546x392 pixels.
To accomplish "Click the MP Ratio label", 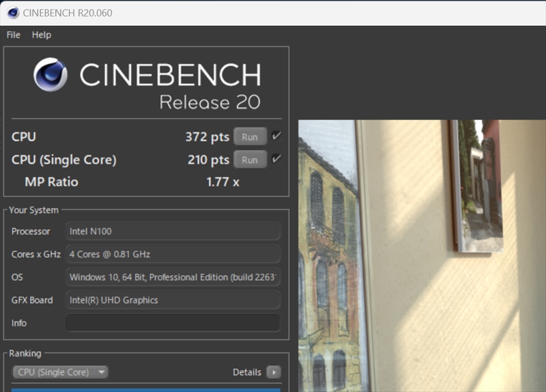I will tap(52, 181).
